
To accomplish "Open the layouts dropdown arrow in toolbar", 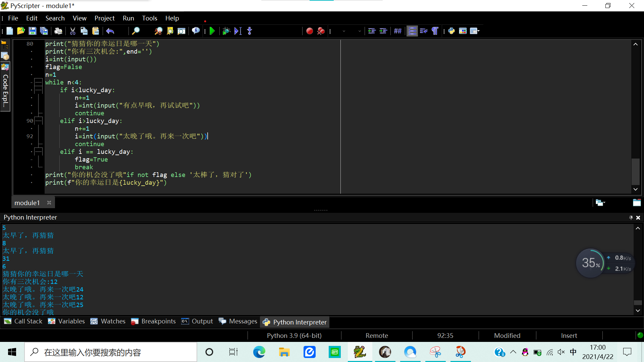I will click(x=478, y=31).
